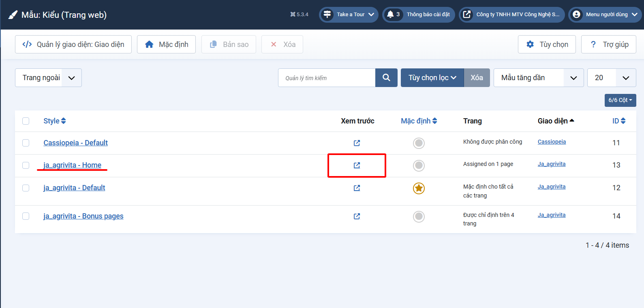This screenshot has width=644, height=308.
Task: Open the Take a Tour menu
Action: coord(349,15)
